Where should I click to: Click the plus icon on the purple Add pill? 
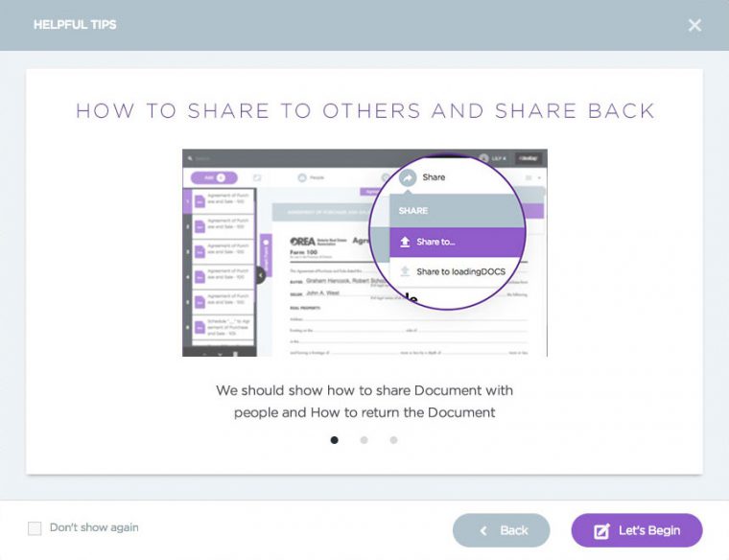pos(220,177)
